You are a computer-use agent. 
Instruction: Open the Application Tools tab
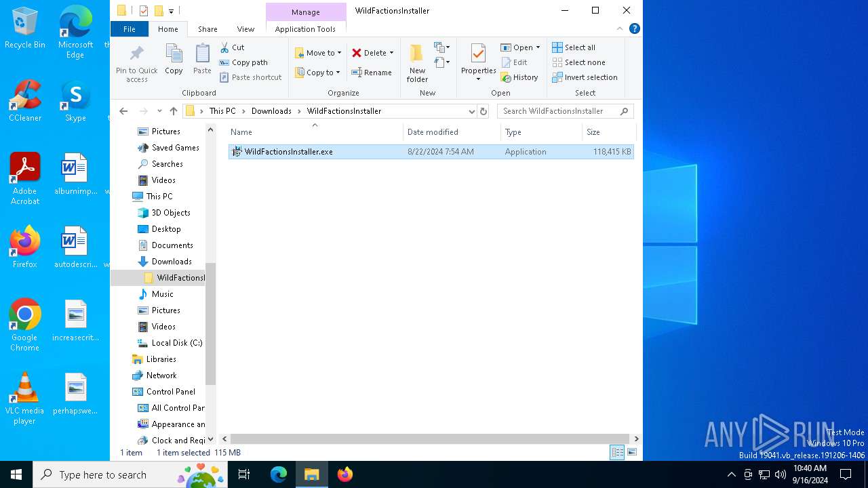(305, 29)
